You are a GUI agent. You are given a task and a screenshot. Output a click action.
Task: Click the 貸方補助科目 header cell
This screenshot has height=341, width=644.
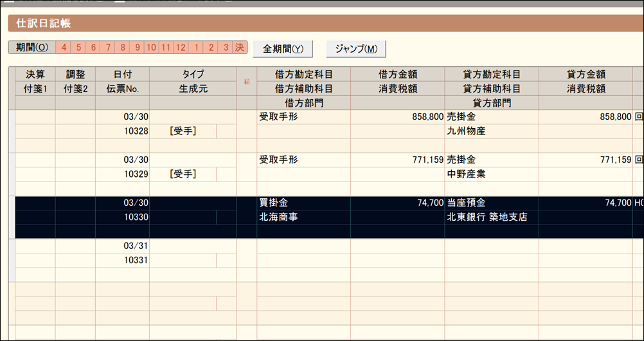tap(492, 89)
